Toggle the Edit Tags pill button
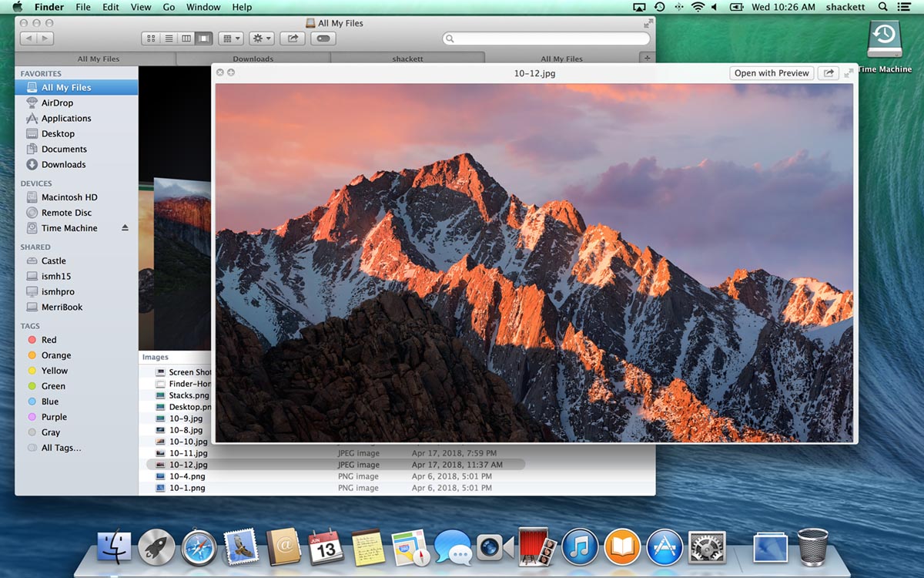The height and width of the screenshot is (578, 924). coord(323,38)
